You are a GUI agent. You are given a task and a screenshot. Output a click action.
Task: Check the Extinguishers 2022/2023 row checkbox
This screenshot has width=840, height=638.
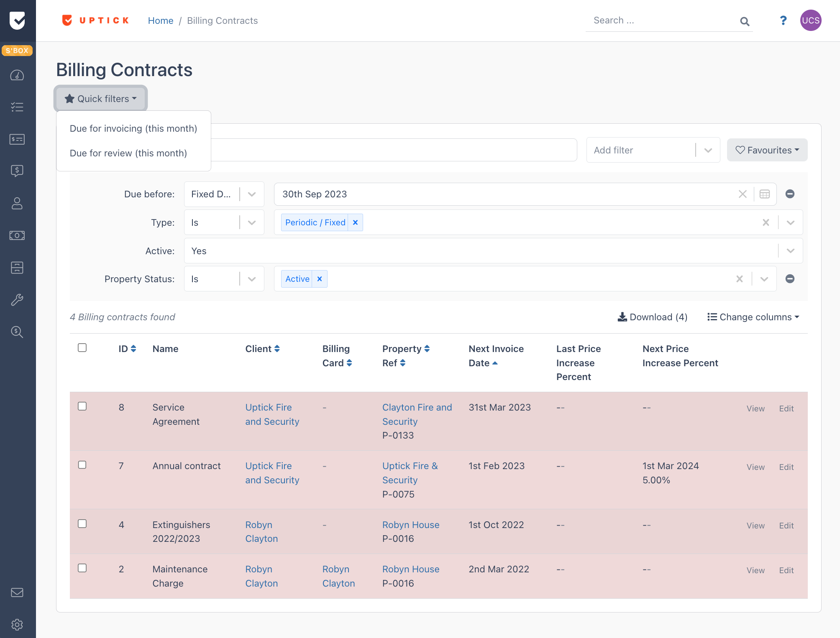[x=82, y=524]
